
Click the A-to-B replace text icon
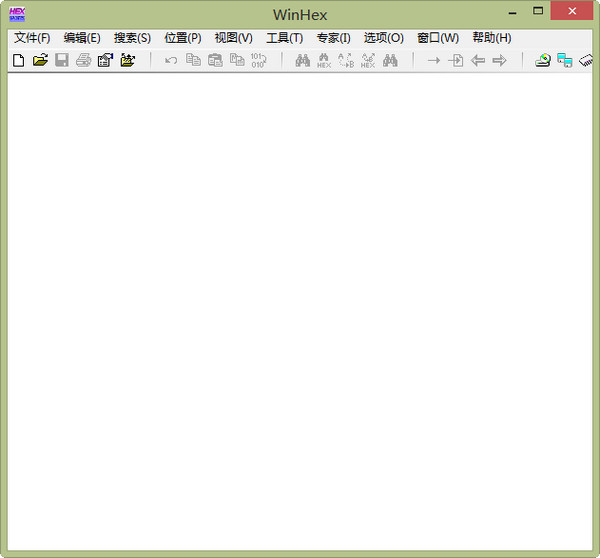[346, 60]
